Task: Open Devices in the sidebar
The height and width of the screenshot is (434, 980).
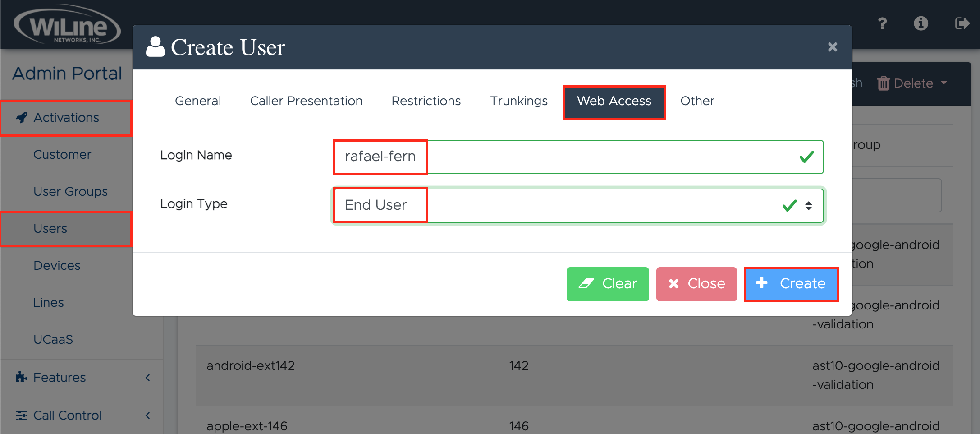Action: pyautogui.click(x=57, y=266)
